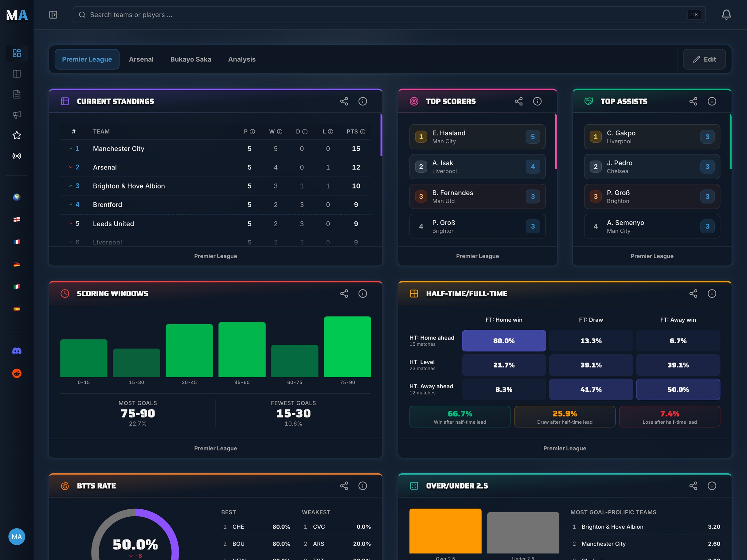Focus the search teams or players field
This screenshot has height=560, width=747.
tap(389, 15)
